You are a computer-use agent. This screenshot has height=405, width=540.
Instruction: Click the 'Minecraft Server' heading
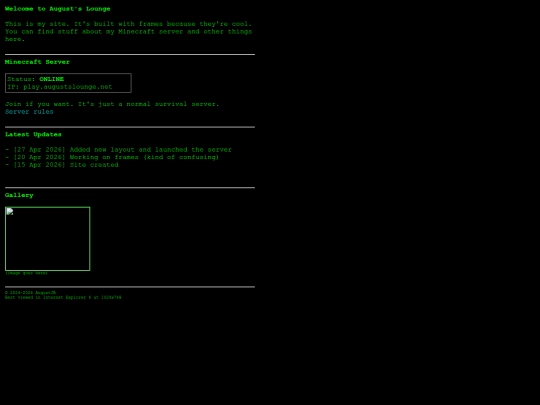[x=37, y=62]
